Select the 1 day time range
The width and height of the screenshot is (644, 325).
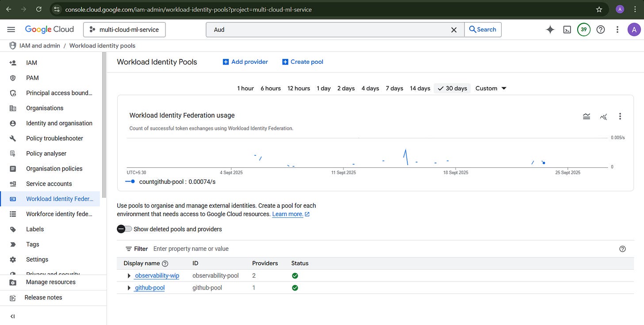[x=324, y=88]
